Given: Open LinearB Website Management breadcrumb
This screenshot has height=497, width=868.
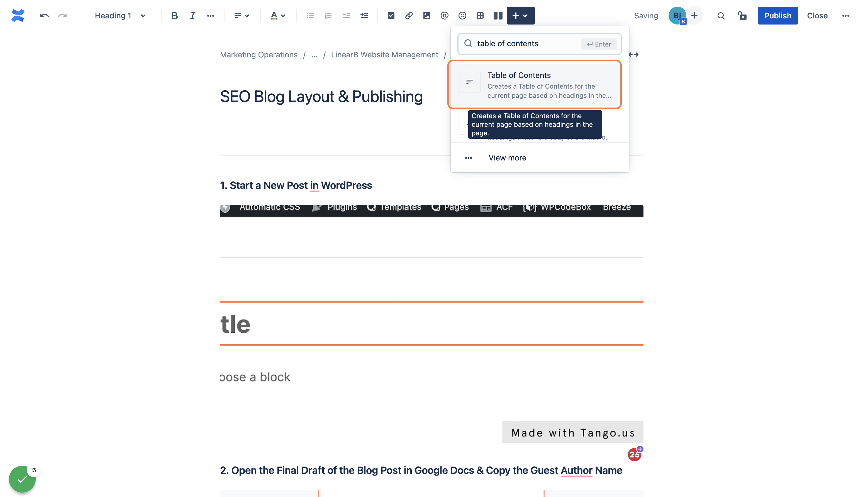Looking at the screenshot, I should [385, 55].
